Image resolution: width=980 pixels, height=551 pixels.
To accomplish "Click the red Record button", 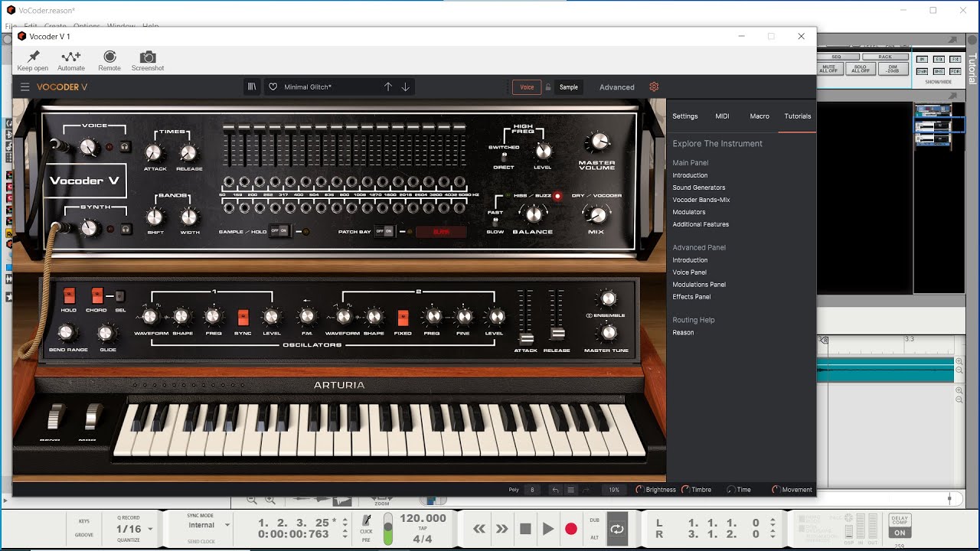I will [571, 529].
